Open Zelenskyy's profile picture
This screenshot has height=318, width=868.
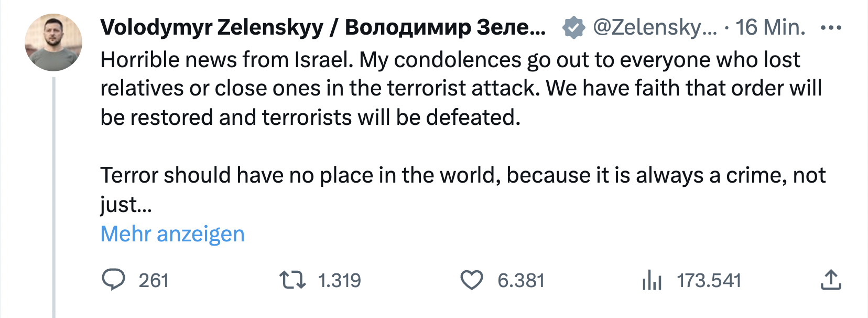click(53, 43)
